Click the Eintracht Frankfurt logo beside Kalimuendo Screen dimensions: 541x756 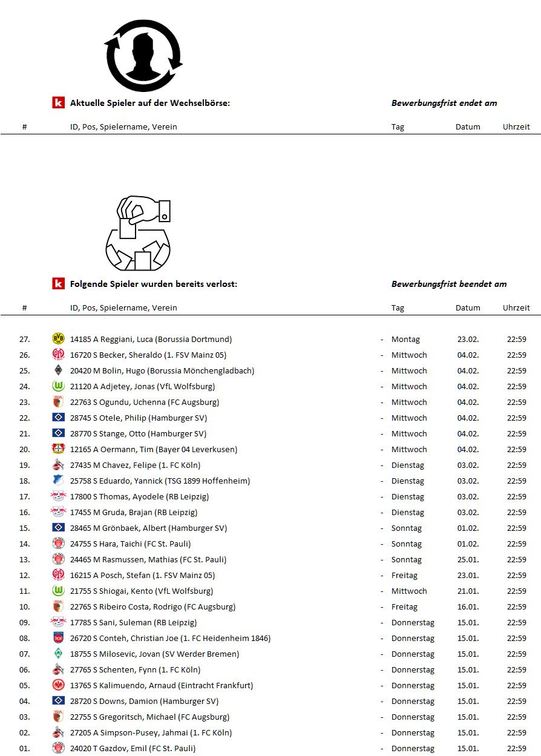[x=58, y=685]
